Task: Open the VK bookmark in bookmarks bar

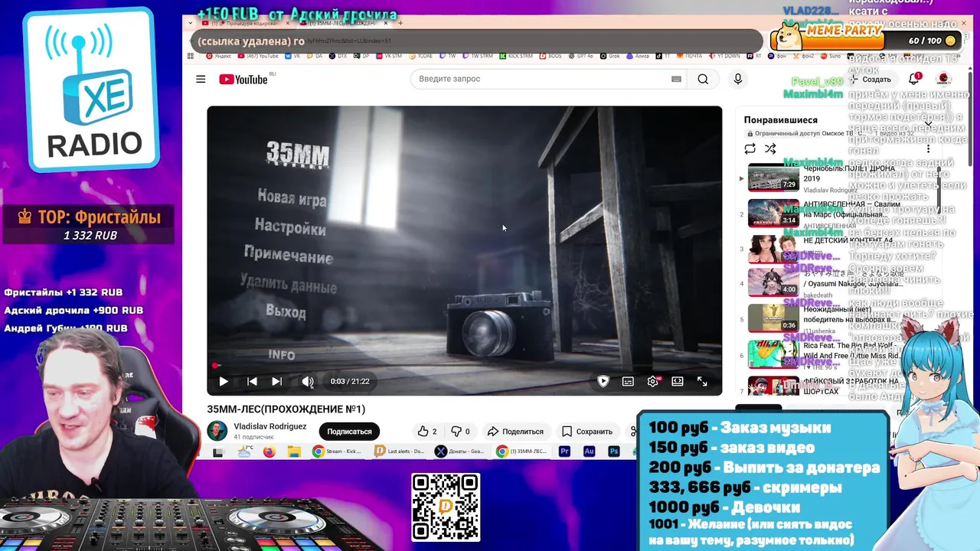Action: coord(292,56)
